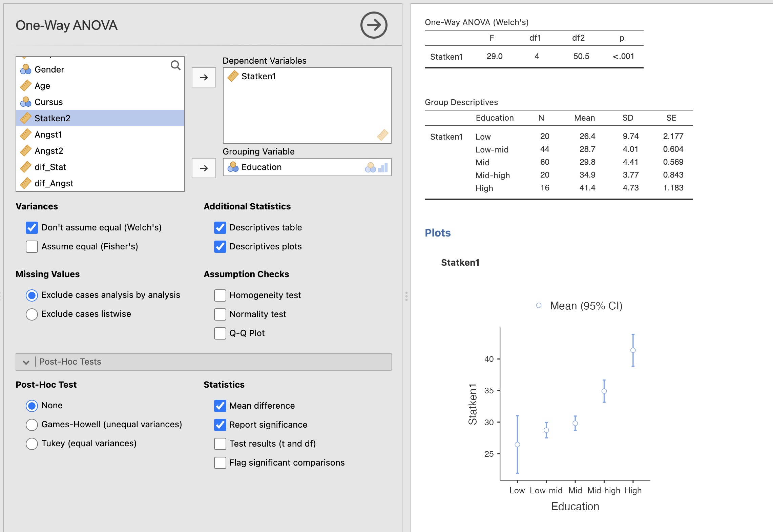Click arrow to assign Grouping Variable
Viewport: 773px width, 532px height.
pos(204,168)
